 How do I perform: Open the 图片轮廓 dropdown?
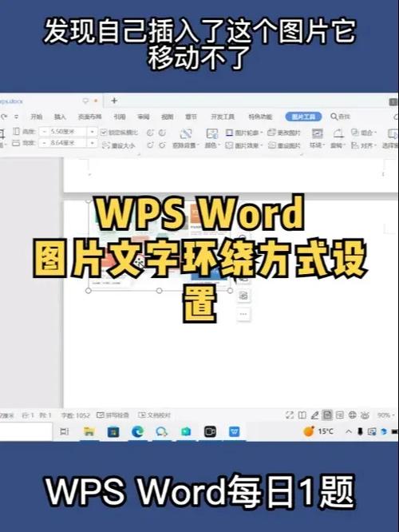pos(245,133)
